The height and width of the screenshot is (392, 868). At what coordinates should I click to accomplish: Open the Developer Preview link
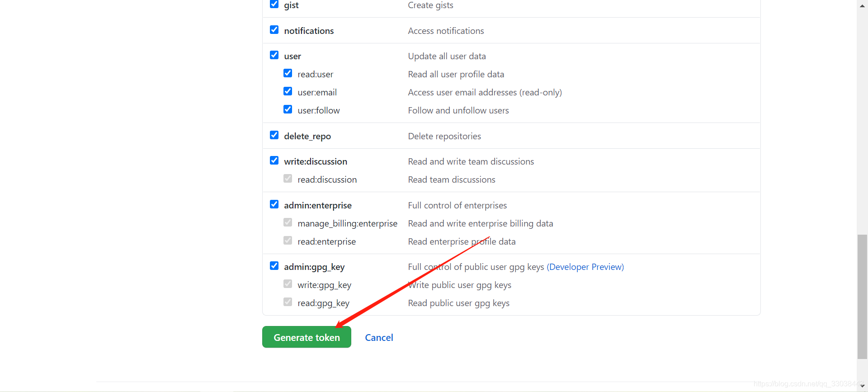click(x=585, y=267)
